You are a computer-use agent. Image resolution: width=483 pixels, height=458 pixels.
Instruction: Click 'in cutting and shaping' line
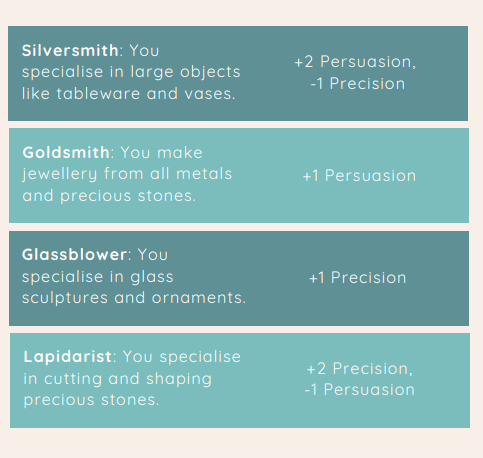point(117,379)
